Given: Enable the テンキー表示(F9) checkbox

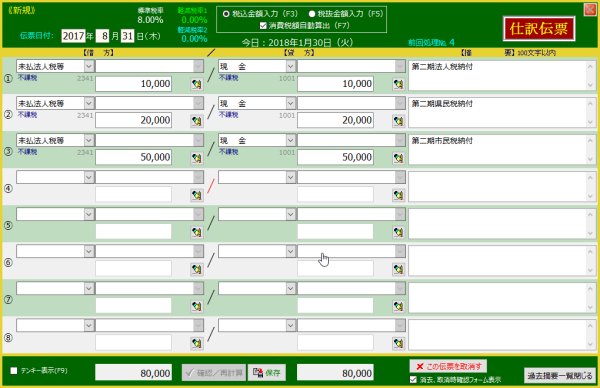Looking at the screenshot, I should point(14,370).
